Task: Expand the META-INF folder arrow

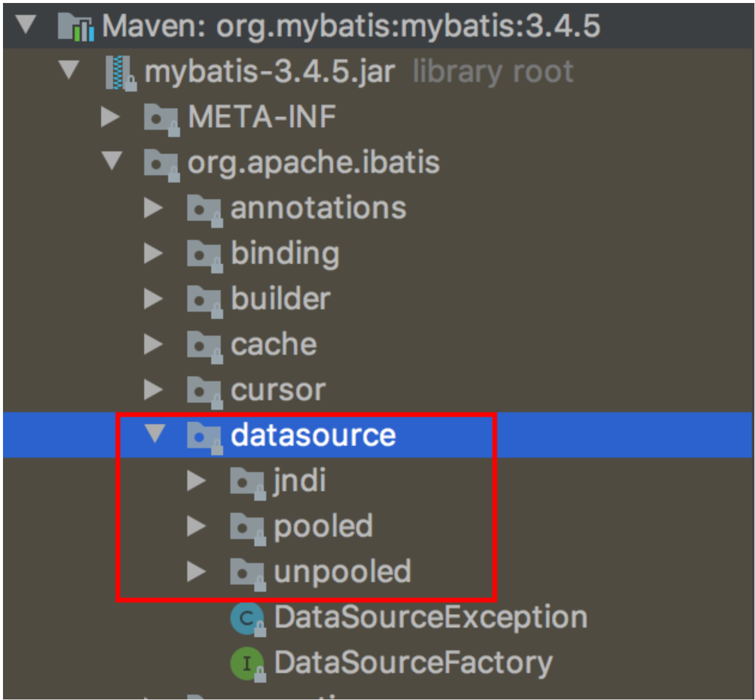Action: [x=109, y=117]
